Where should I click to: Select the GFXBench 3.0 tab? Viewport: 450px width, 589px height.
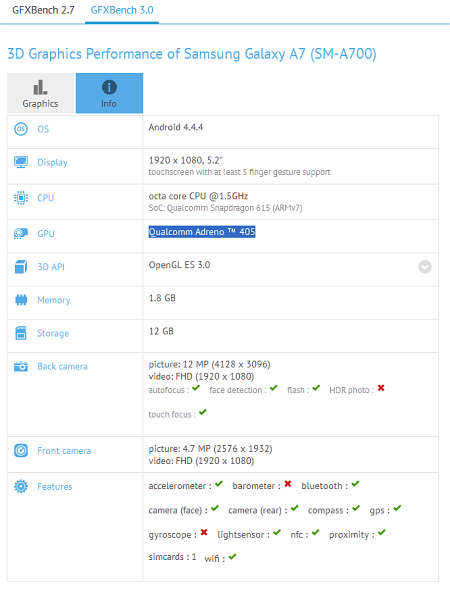(122, 10)
